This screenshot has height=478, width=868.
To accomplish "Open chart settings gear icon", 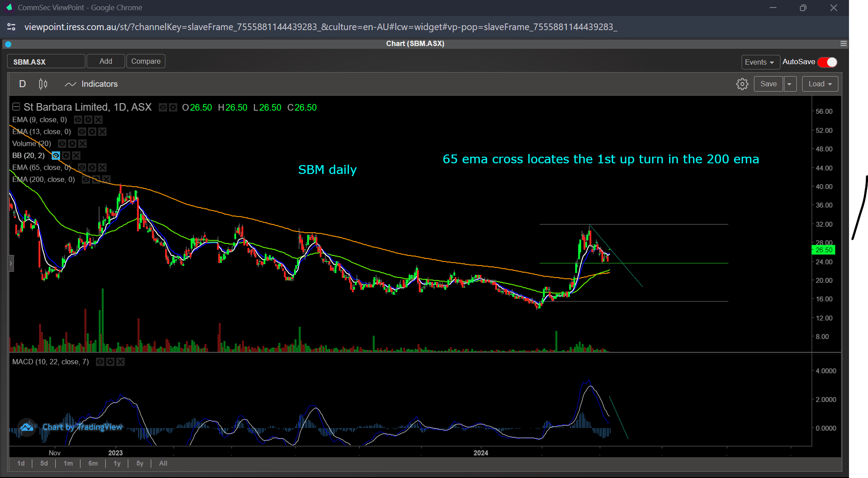I will (742, 84).
